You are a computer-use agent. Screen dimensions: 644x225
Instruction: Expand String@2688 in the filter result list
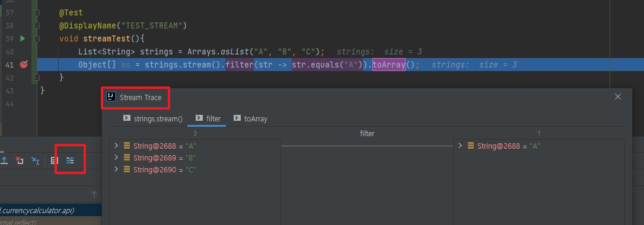click(460, 146)
